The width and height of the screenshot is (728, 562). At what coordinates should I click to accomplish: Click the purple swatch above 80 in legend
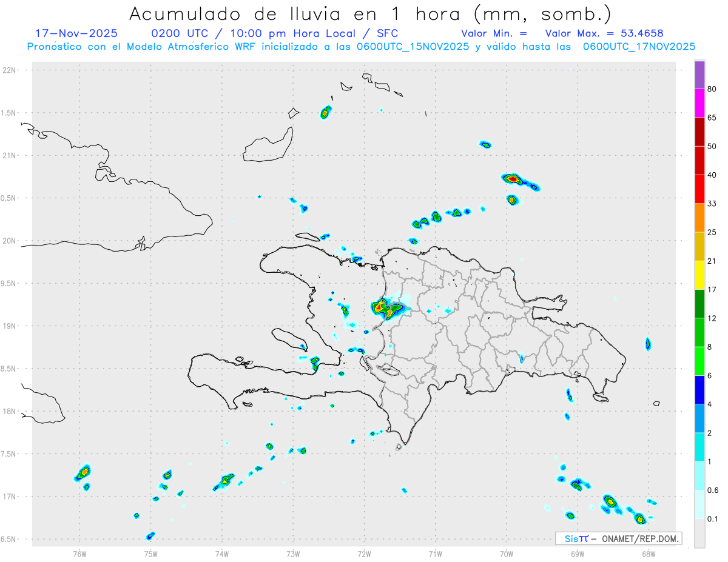coord(699,75)
